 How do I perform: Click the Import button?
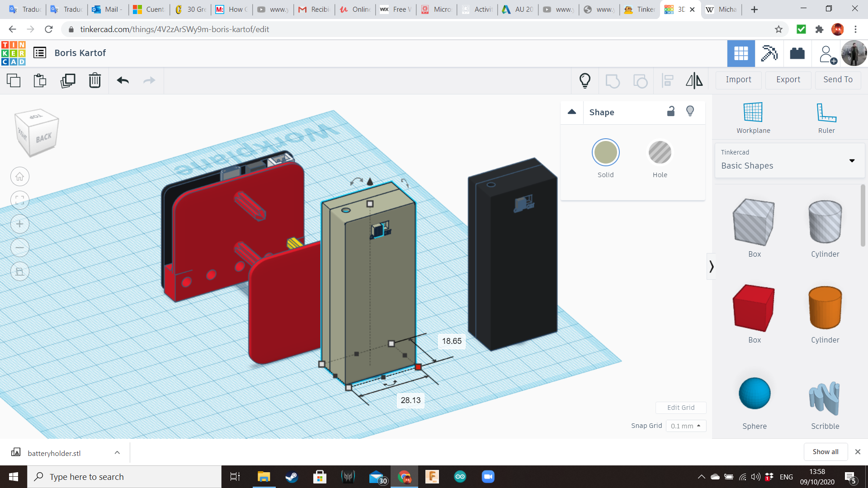pyautogui.click(x=738, y=80)
